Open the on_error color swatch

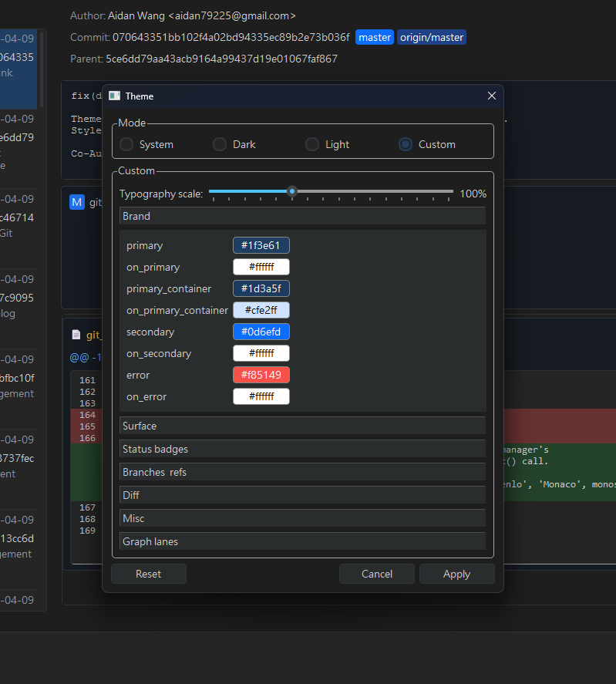(261, 396)
